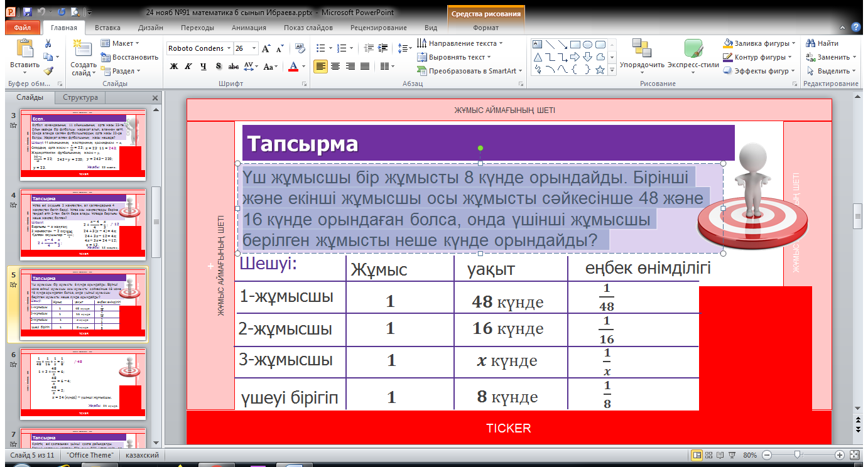
Task: Open the font size 26 dropdown
Action: point(254,48)
